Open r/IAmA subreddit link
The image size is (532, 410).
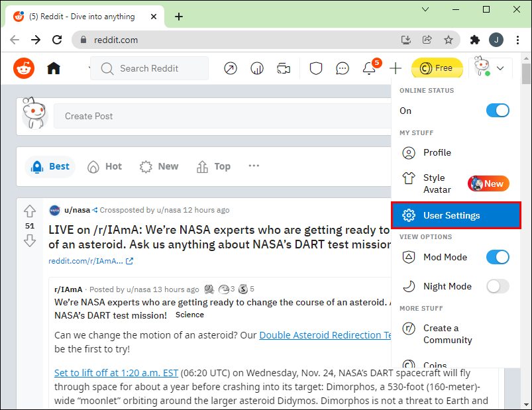coord(68,289)
